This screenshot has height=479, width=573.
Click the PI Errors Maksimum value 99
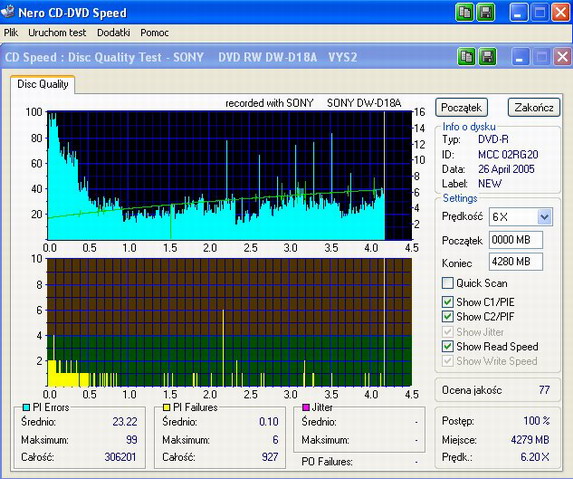[132, 440]
